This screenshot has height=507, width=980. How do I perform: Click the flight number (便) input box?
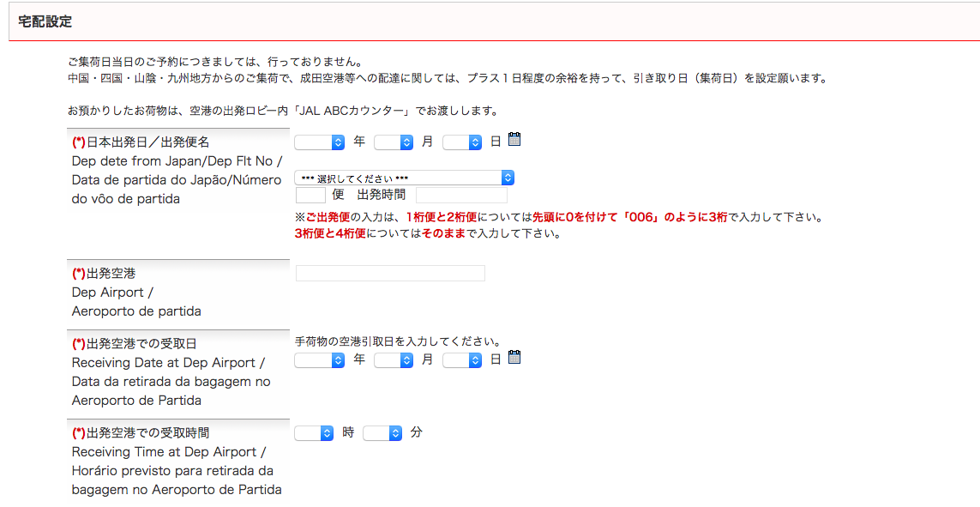coord(310,195)
